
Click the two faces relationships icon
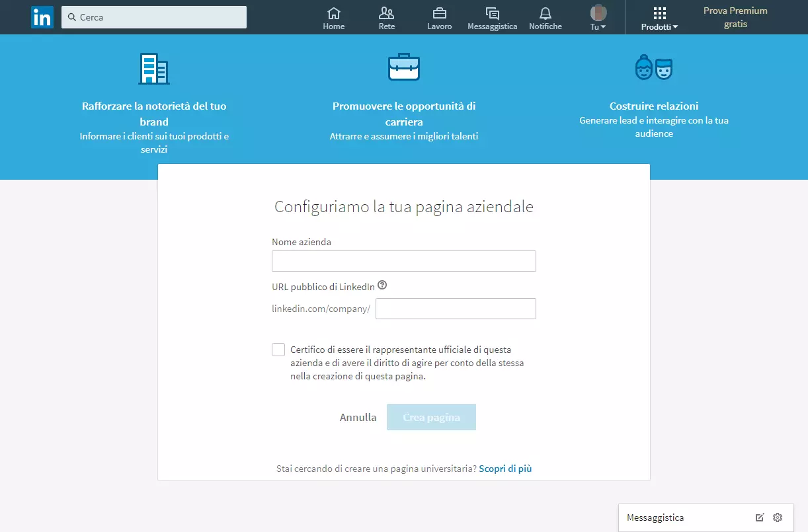[x=654, y=67]
